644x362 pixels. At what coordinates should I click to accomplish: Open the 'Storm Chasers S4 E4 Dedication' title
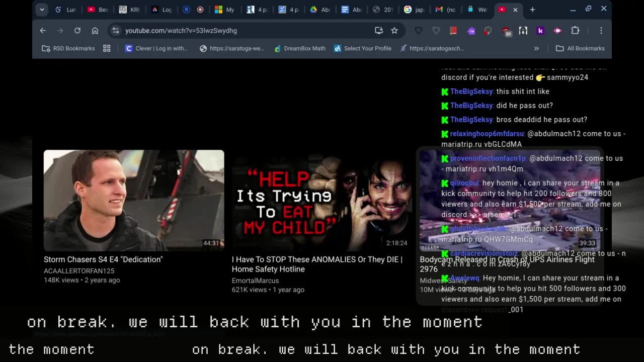tap(103, 259)
